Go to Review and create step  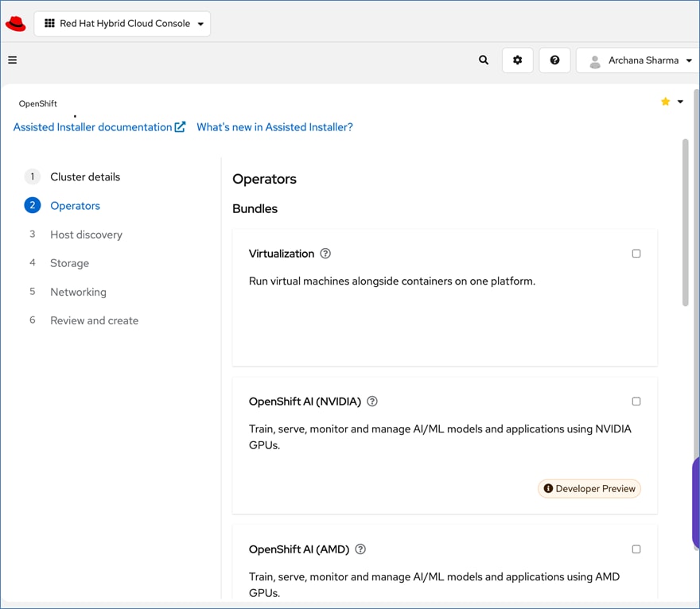pyautogui.click(x=94, y=320)
